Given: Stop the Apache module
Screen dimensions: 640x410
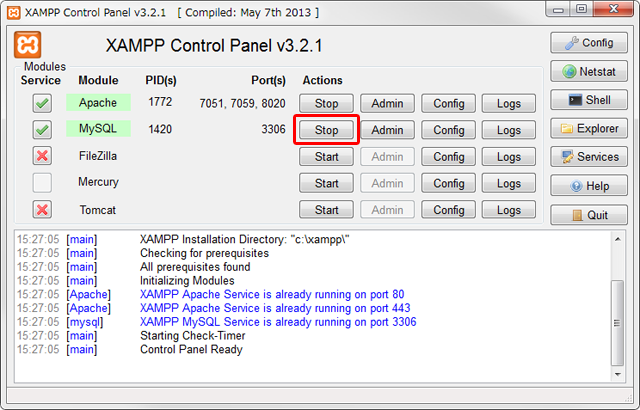Looking at the screenshot, I should (326, 104).
